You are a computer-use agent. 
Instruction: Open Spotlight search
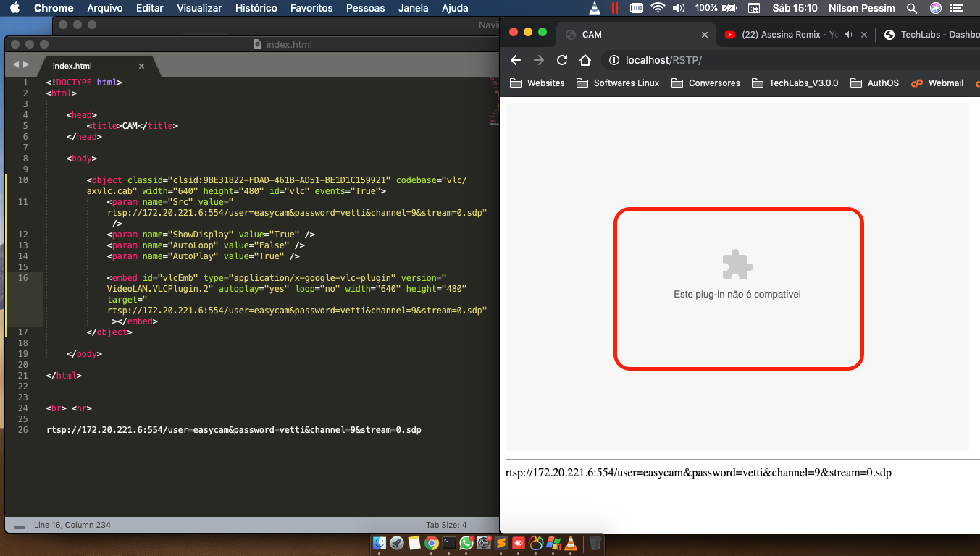[x=910, y=8]
